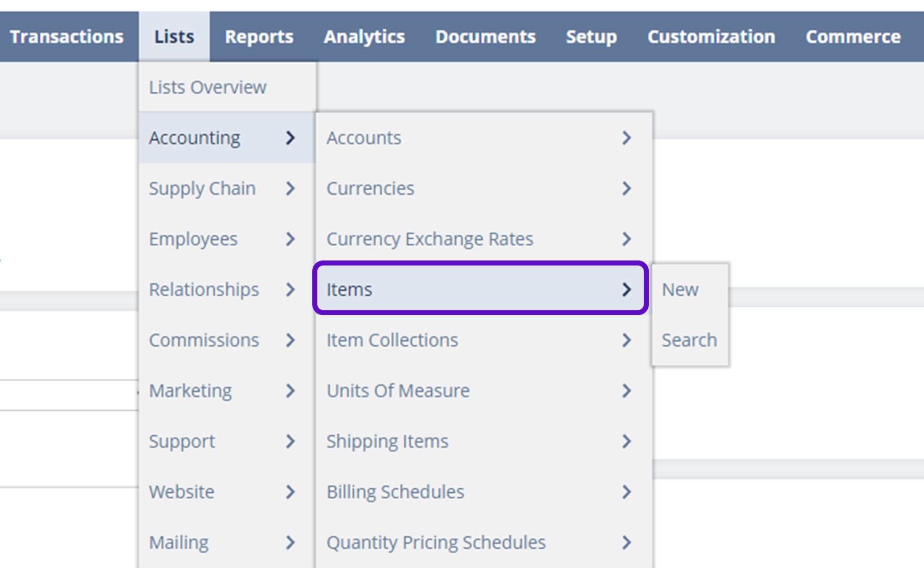Expand the Relationships submenu chevron

[291, 289]
